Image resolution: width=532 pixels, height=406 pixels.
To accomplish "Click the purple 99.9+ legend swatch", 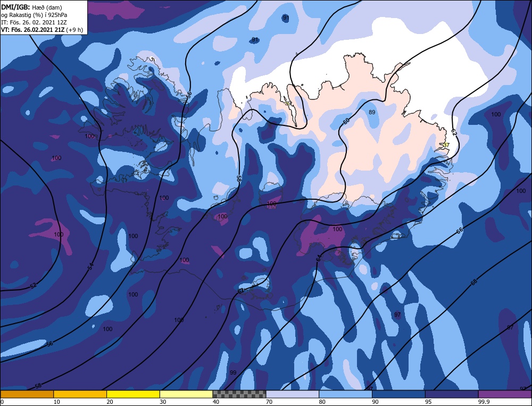I will (x=505, y=394).
